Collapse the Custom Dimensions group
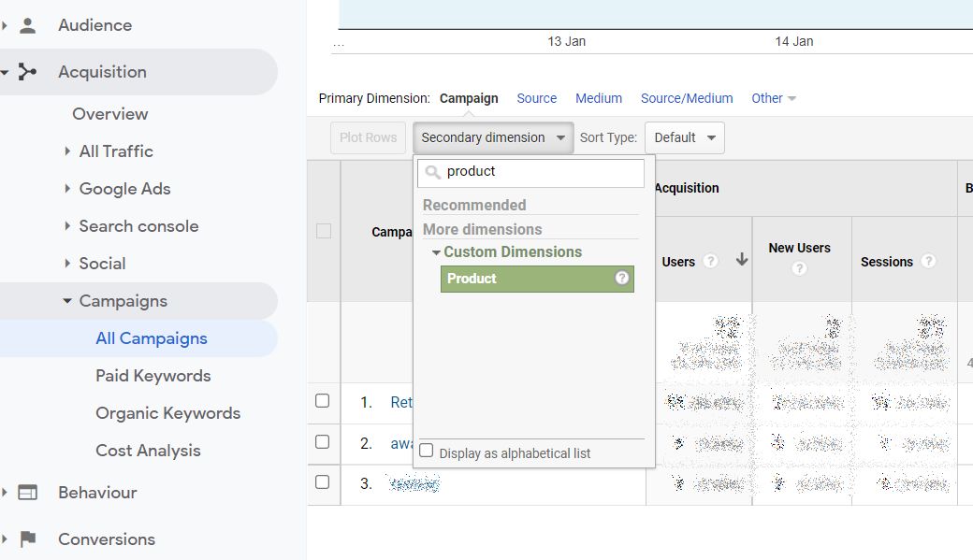This screenshot has width=973, height=560. tap(436, 252)
